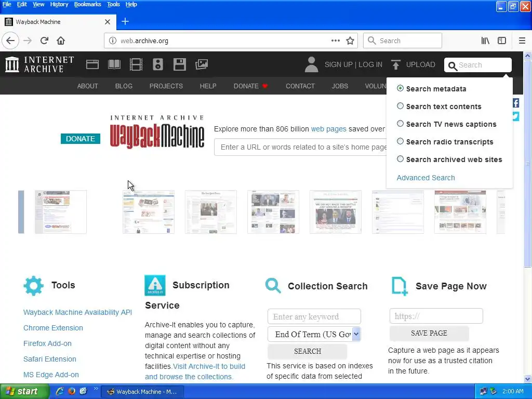Click the magnifier icon in archive search
532x399 pixels.
[453, 65]
